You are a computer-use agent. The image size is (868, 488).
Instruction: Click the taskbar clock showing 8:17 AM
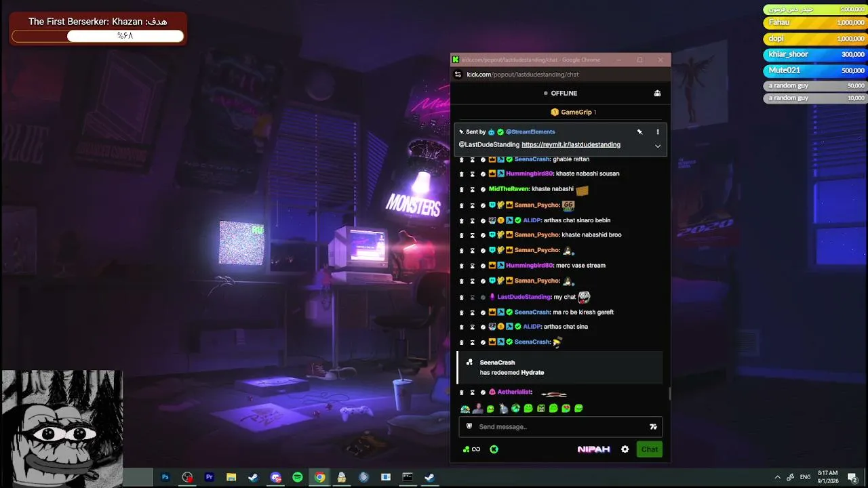click(827, 476)
